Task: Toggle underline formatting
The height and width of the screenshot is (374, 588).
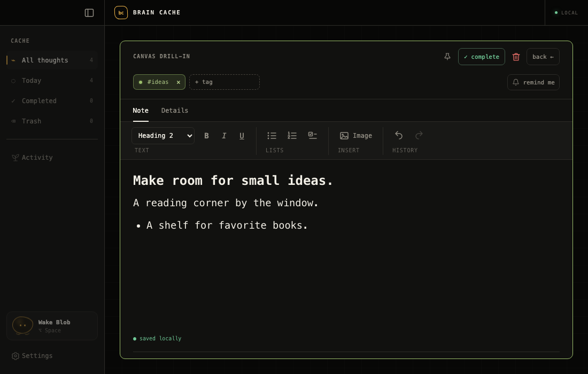Action: 242,136
